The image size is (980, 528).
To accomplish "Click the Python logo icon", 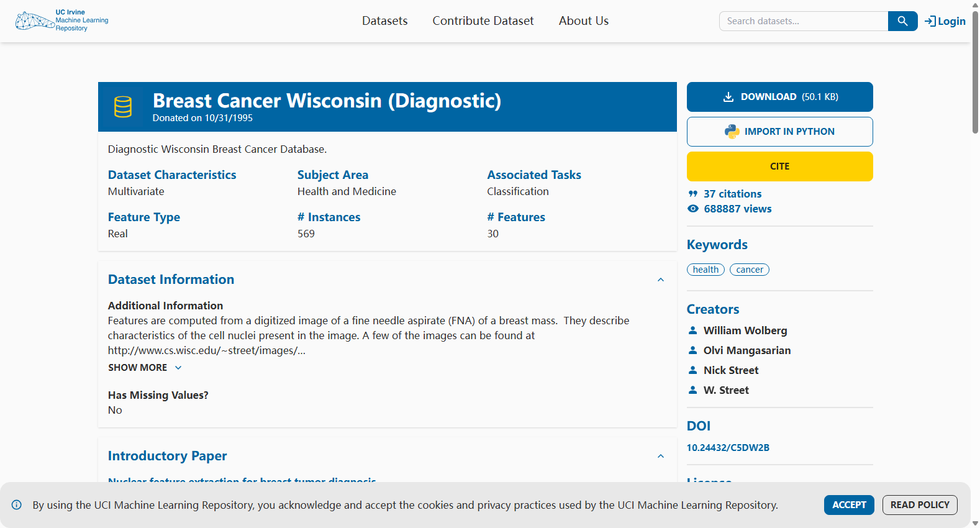I will (x=732, y=132).
